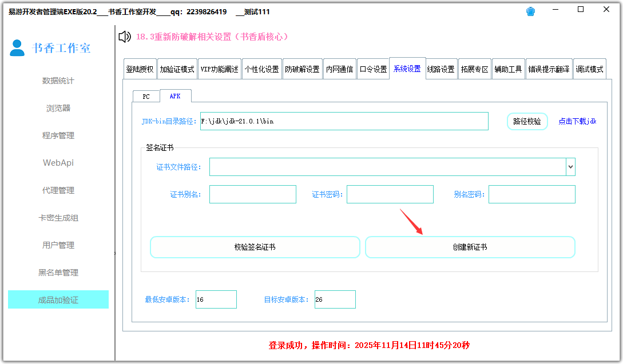Screen dimensions: 623x364
Task: Select 数据统计 in the sidebar
Action: [58, 81]
